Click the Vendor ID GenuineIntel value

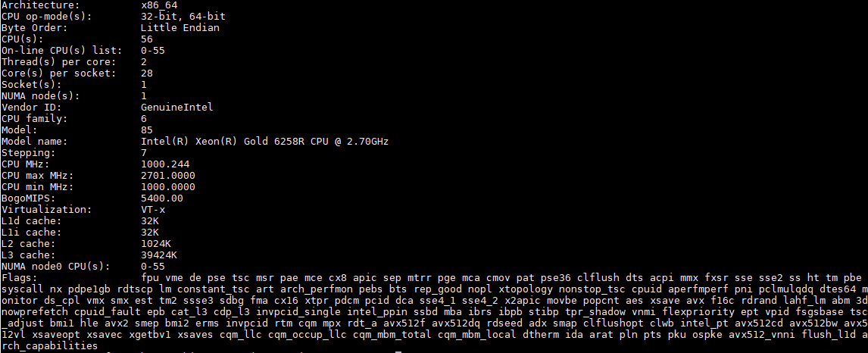click(176, 108)
